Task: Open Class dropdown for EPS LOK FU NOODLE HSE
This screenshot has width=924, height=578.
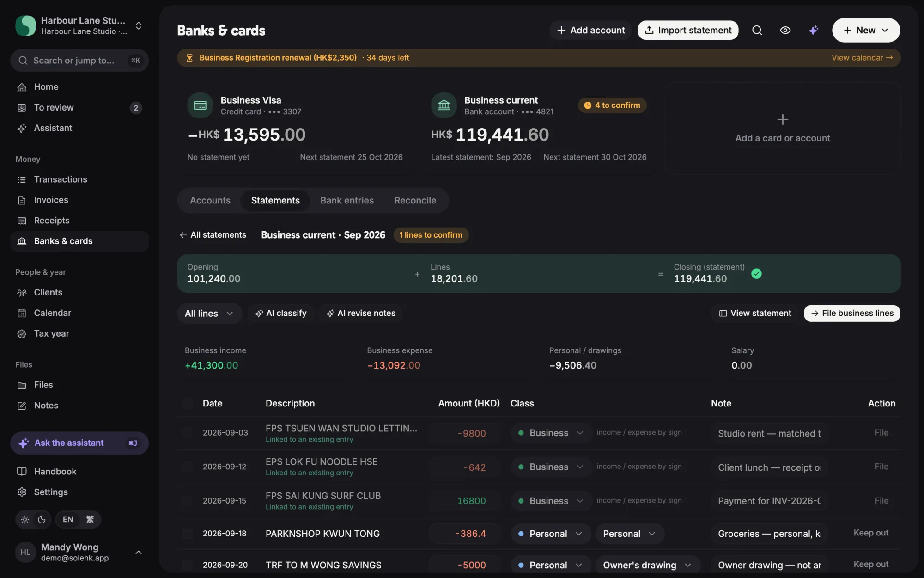Action: 551,467
